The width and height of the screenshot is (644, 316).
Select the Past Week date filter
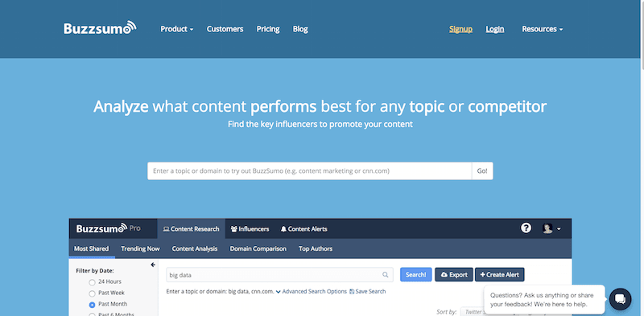point(92,293)
